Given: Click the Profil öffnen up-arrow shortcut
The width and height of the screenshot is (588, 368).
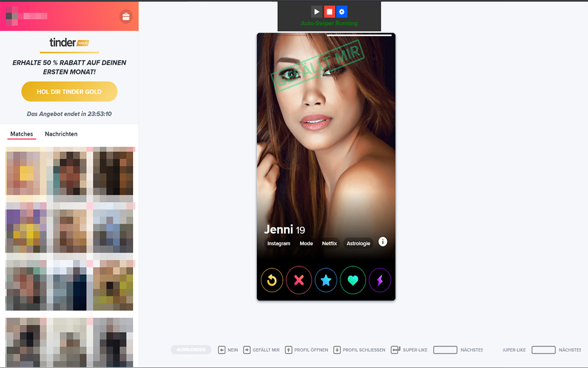Looking at the screenshot, I should [x=288, y=350].
